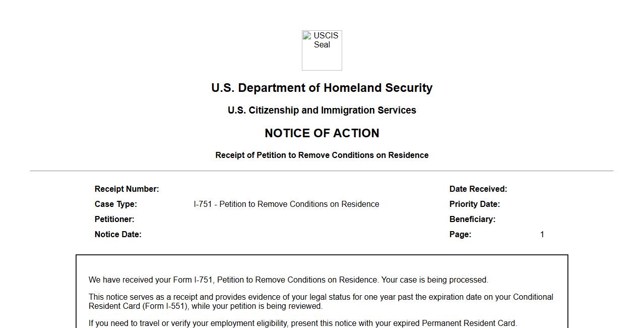
Task: Click the I-751 case type value text
Action: [x=286, y=204]
